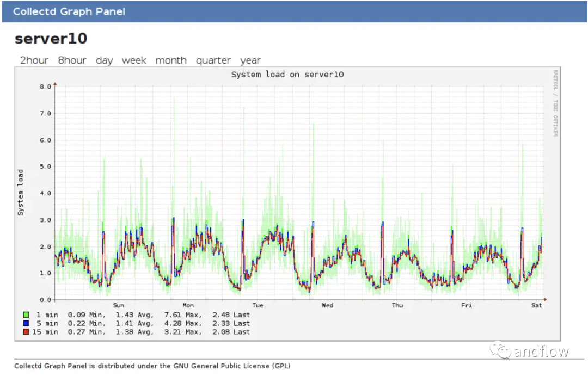The width and height of the screenshot is (588, 376).
Task: Click the blue 5 min legend swatch
Action: 26,323
